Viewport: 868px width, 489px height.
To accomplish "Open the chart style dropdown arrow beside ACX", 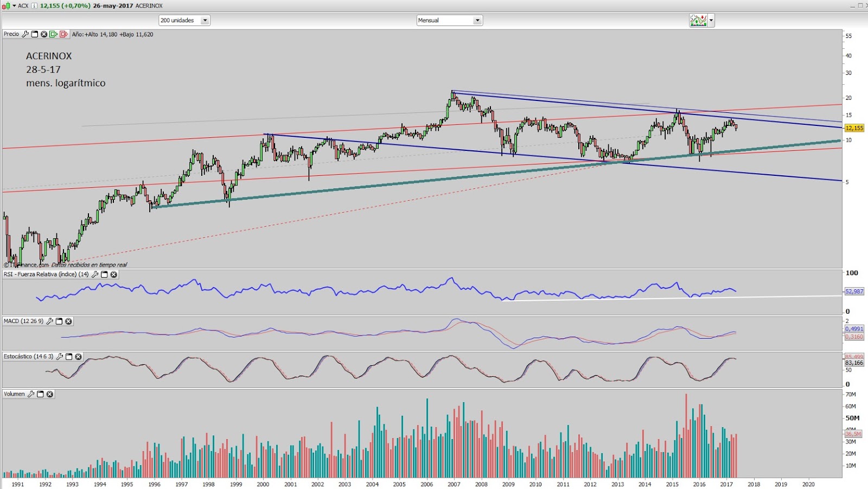I will point(14,6).
